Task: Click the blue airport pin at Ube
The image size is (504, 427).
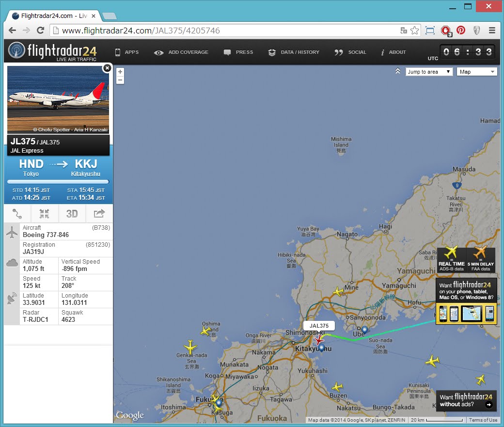Action: click(x=364, y=330)
